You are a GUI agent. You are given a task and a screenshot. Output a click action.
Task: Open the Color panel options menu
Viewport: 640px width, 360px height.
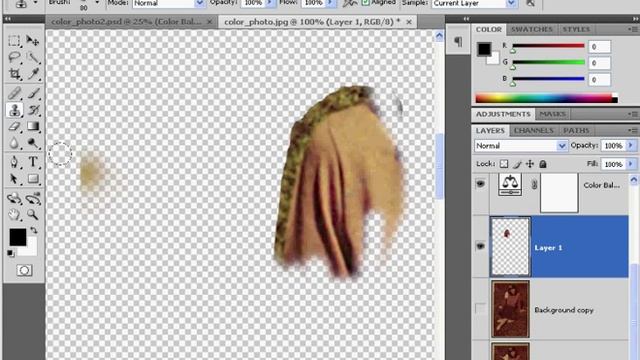633,29
